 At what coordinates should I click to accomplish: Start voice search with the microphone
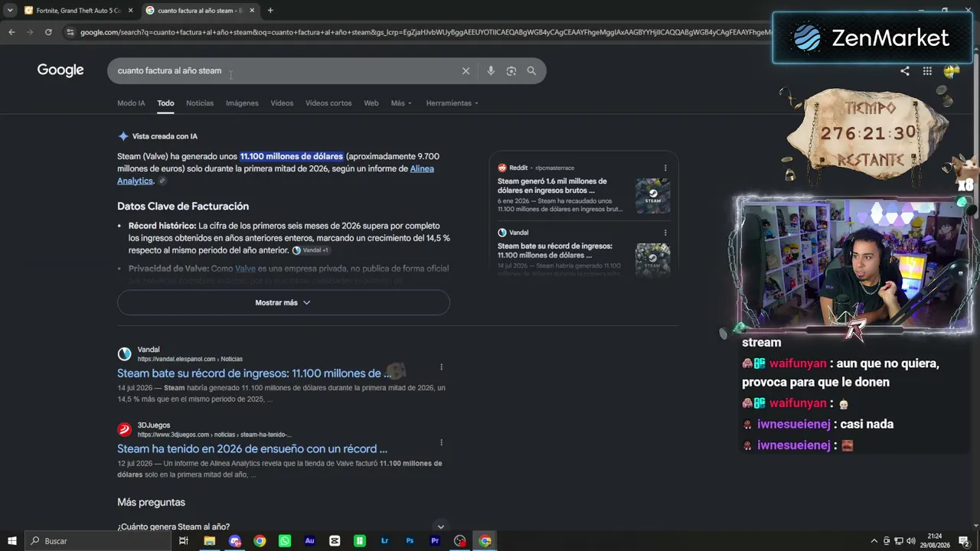491,71
